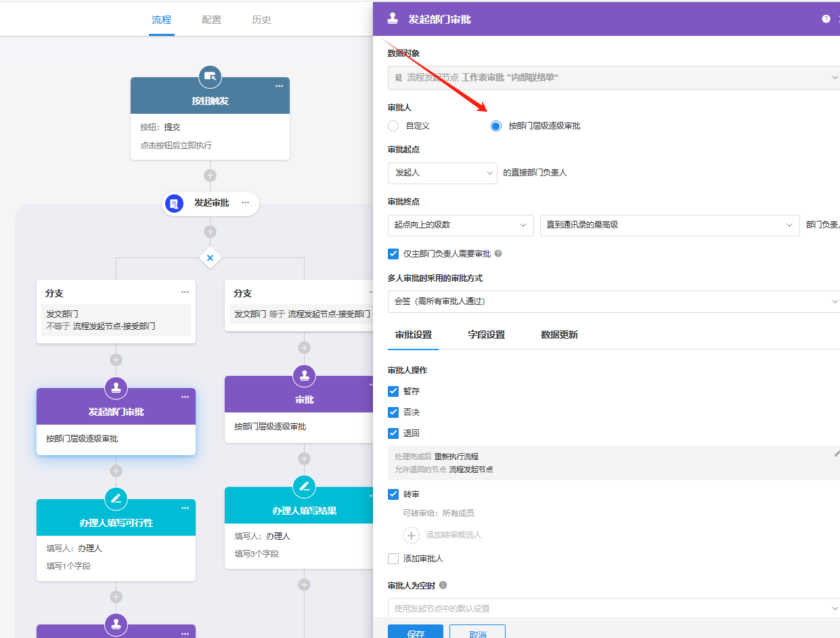Switch to the 历史 tab
Screen dimensions: 840x638
tap(261, 20)
